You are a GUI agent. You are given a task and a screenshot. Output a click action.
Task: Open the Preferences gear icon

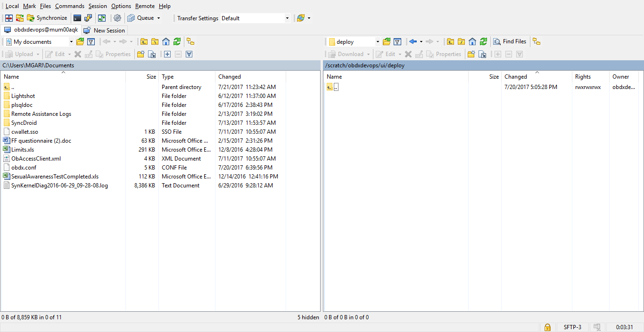(x=117, y=18)
